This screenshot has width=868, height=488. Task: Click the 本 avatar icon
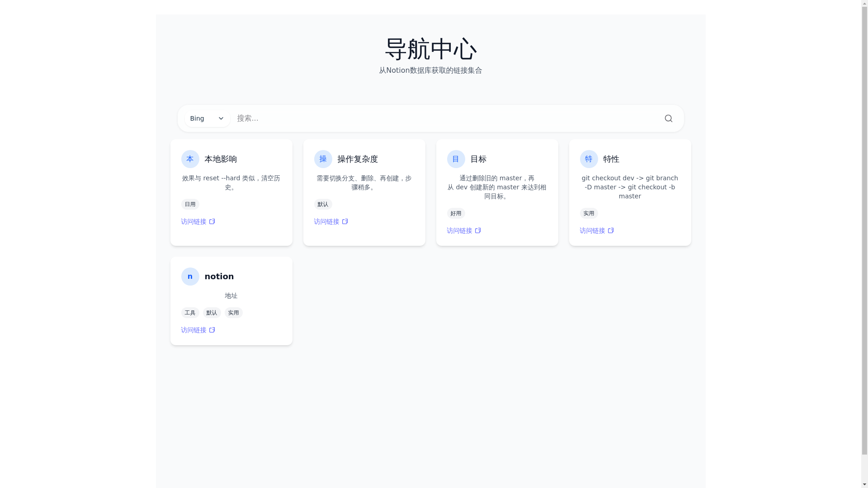pyautogui.click(x=190, y=159)
